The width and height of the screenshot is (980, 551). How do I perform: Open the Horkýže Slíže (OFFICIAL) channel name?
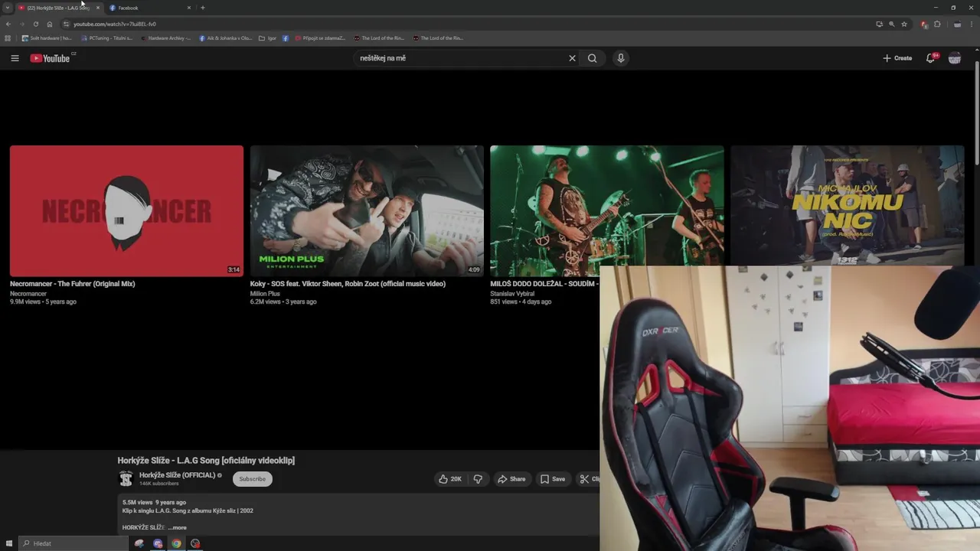click(x=177, y=475)
